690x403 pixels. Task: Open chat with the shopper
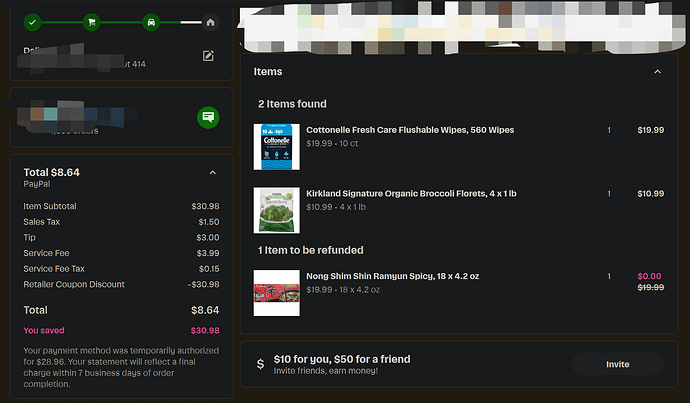[x=208, y=117]
